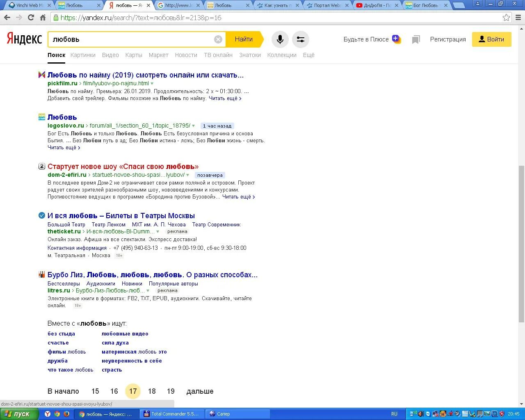Open the Бурбо Лиз, Любовь result link
This screenshot has height=420, width=525.
pos(153,275)
